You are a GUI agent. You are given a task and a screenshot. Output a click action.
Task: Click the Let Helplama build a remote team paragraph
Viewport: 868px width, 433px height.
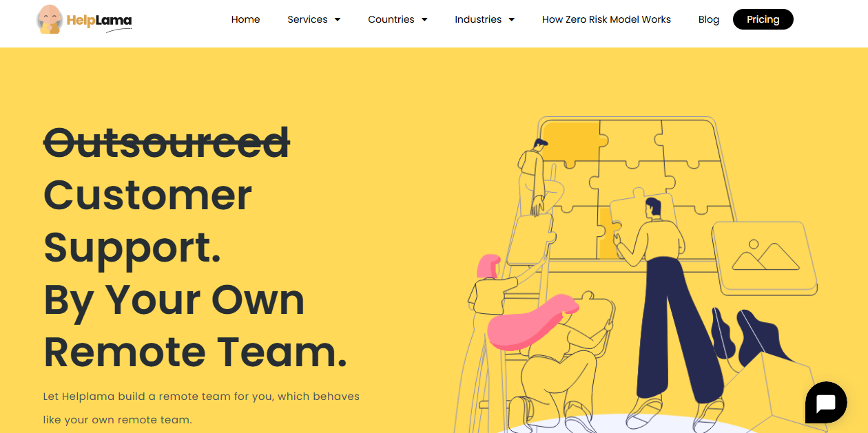click(x=201, y=408)
